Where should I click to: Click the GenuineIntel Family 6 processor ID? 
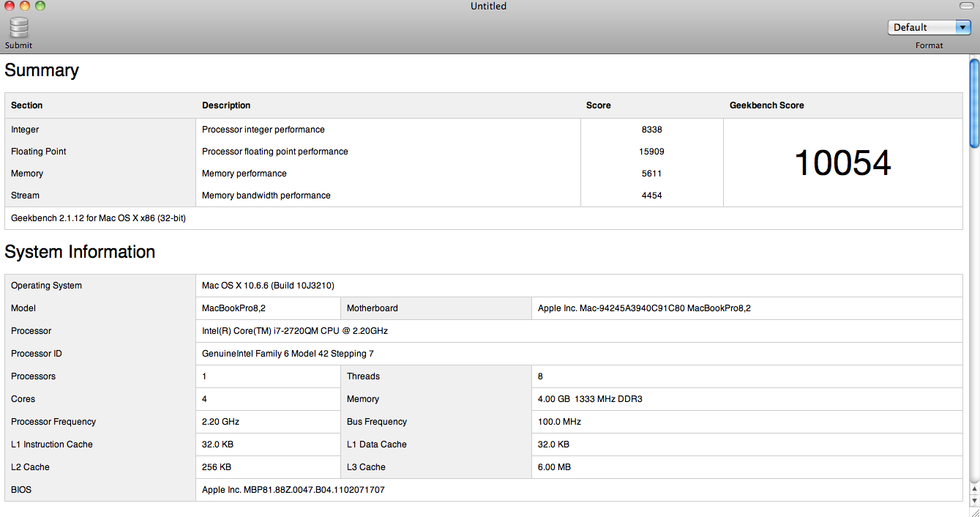pyautogui.click(x=288, y=354)
